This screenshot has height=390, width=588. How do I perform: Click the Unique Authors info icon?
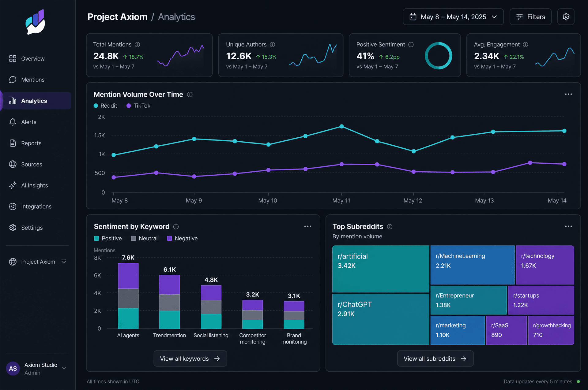[x=272, y=44]
